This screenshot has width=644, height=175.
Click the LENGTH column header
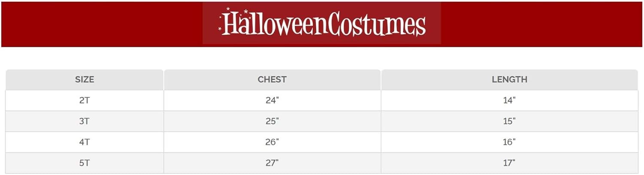tap(509, 79)
